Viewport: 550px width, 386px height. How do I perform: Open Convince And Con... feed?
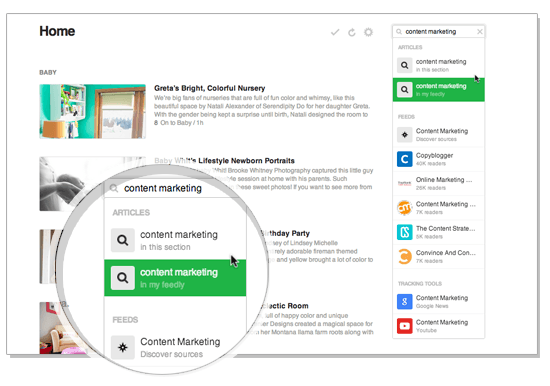(438, 256)
